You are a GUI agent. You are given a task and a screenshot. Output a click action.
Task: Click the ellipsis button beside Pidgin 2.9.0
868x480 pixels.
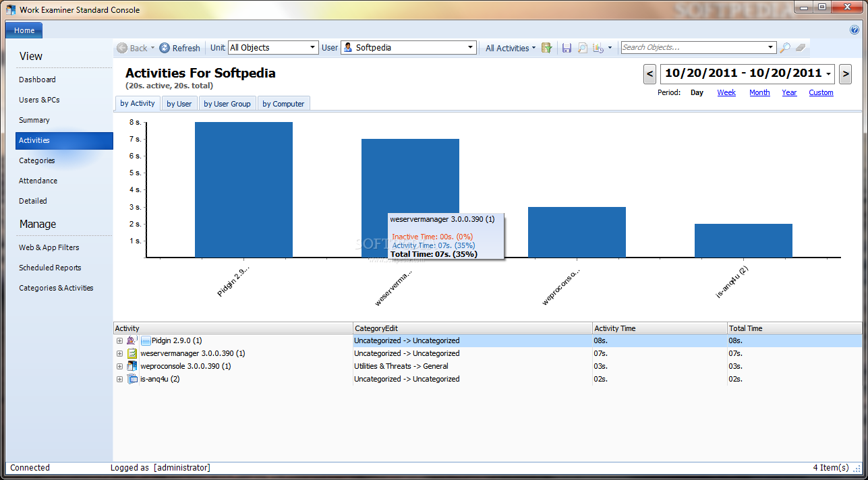[145, 340]
